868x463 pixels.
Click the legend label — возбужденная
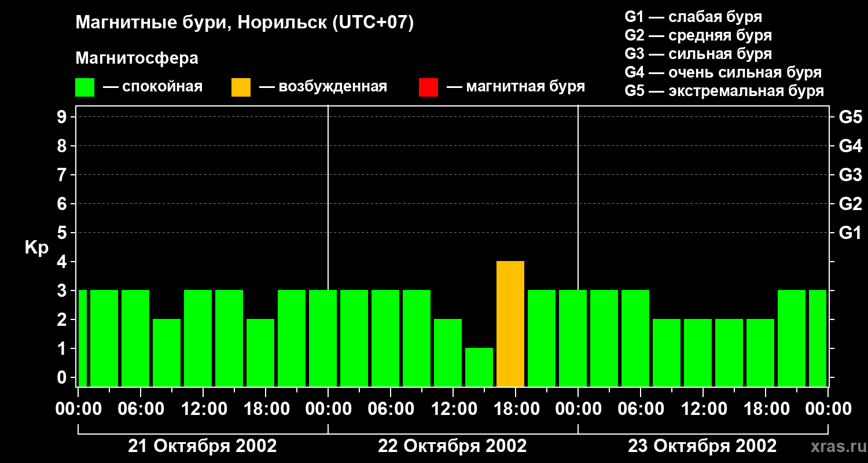(323, 87)
